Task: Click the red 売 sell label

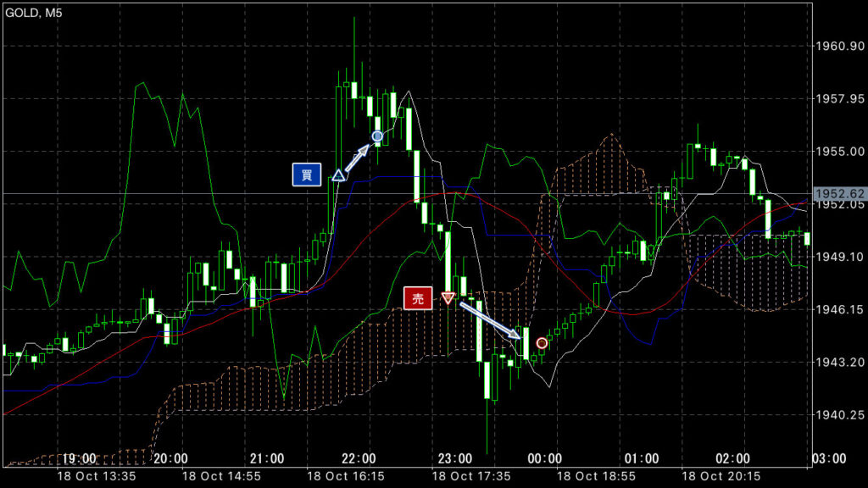Action: coord(418,299)
